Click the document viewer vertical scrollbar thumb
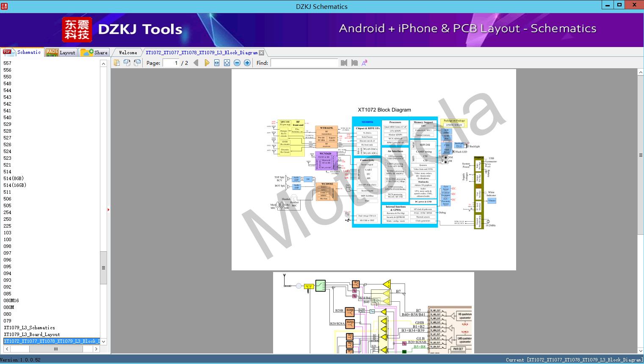The image size is (644, 364). pyautogui.click(x=641, y=155)
